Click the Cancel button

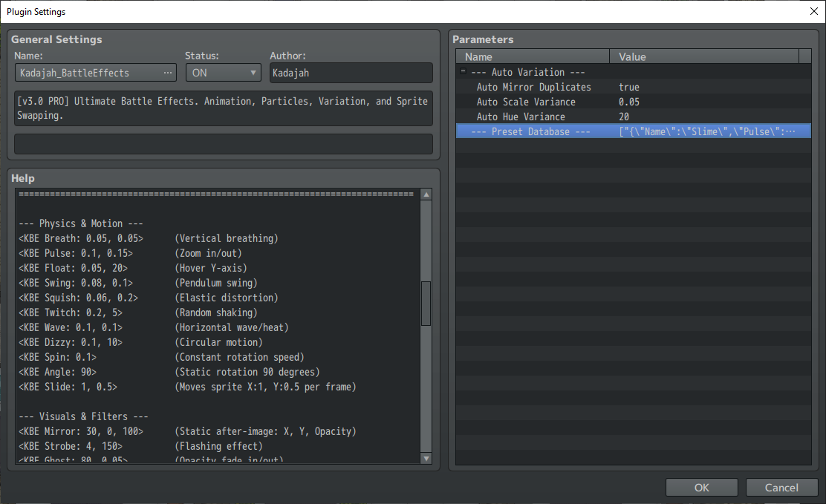pos(781,487)
